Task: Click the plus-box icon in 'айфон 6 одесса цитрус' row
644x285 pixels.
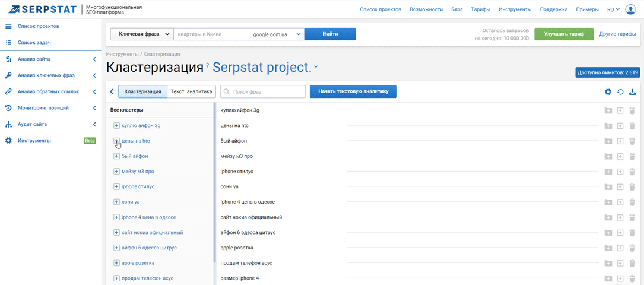Action: (x=621, y=233)
